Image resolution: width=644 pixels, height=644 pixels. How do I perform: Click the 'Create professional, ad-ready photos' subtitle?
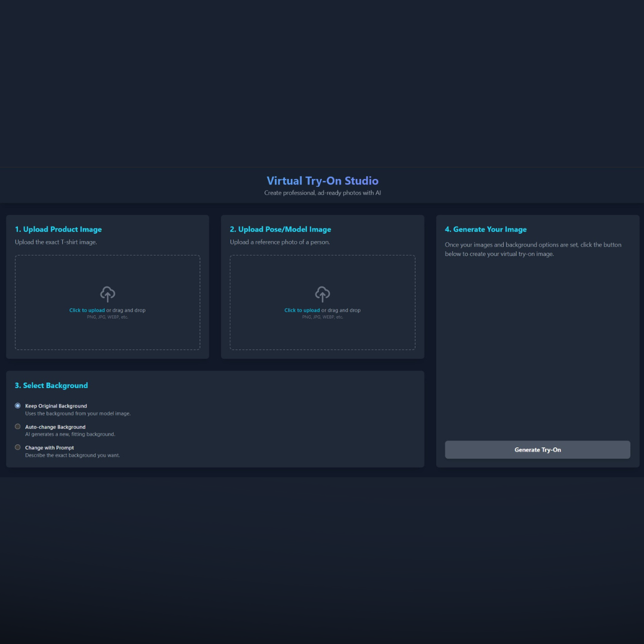pyautogui.click(x=322, y=193)
